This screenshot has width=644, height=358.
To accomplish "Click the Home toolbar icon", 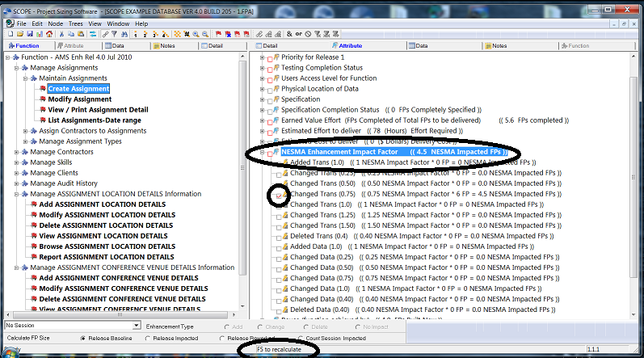I will [48, 34].
